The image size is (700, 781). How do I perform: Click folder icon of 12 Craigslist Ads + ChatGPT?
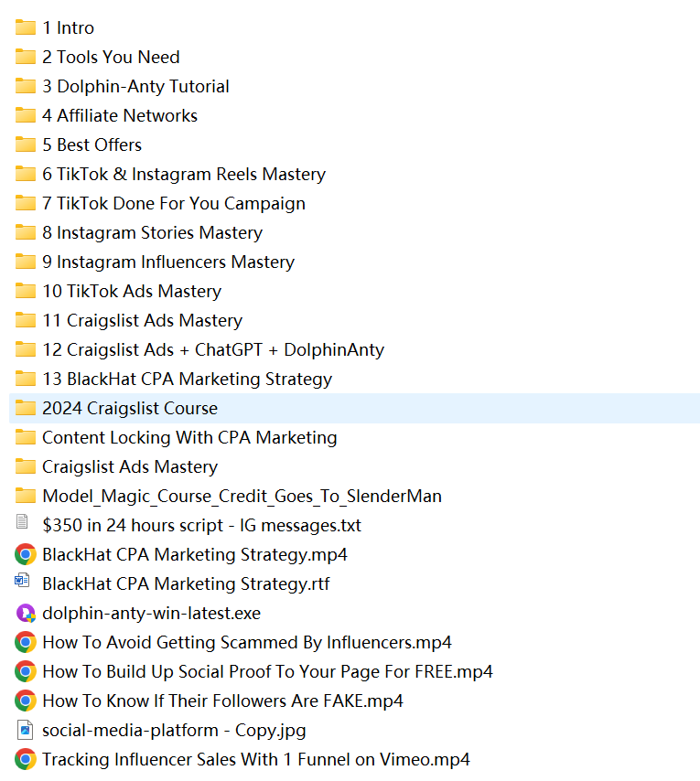25,349
